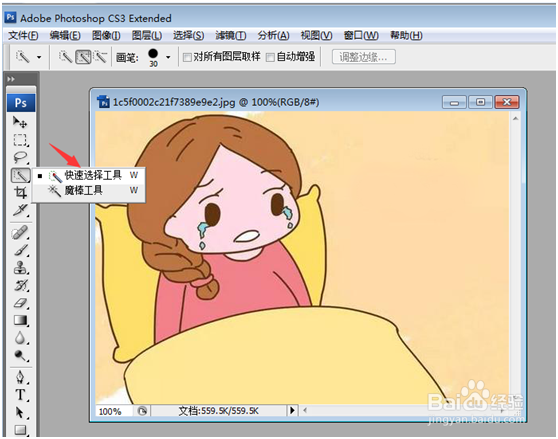
Task: Select the Slice tool
Action: pos(20,210)
